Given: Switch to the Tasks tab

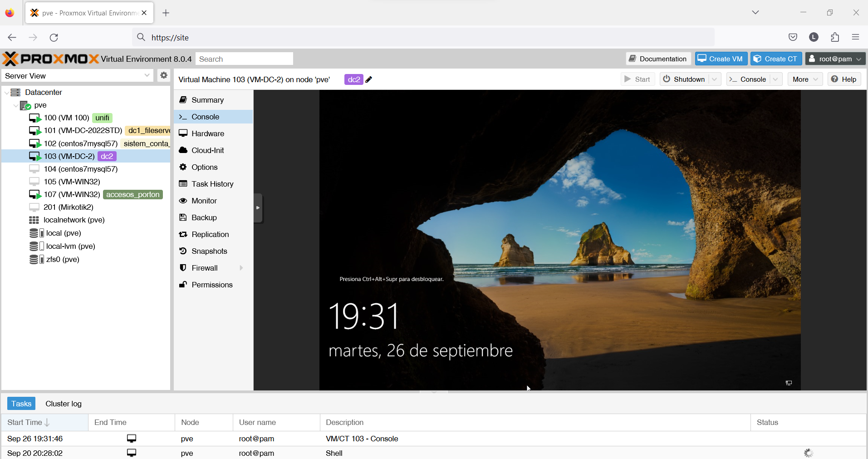Looking at the screenshot, I should click(x=21, y=404).
